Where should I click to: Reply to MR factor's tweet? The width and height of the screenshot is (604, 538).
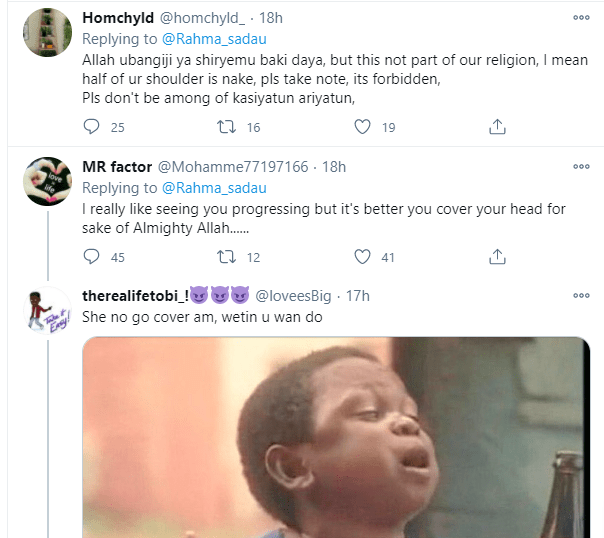click(92, 257)
